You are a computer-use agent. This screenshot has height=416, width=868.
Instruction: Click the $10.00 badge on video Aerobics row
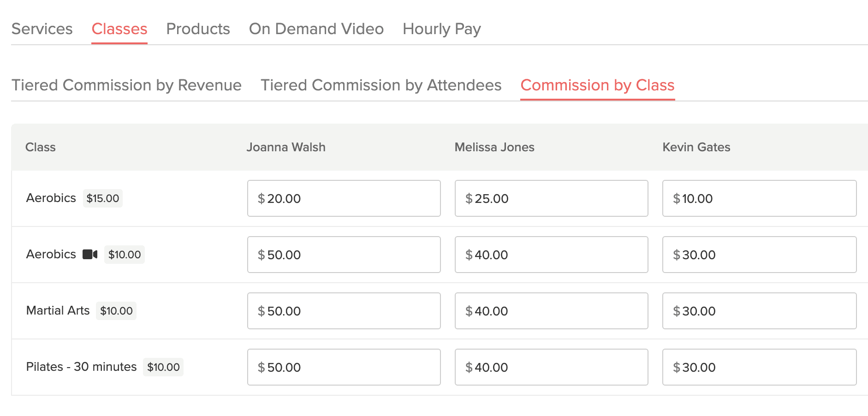click(x=124, y=254)
